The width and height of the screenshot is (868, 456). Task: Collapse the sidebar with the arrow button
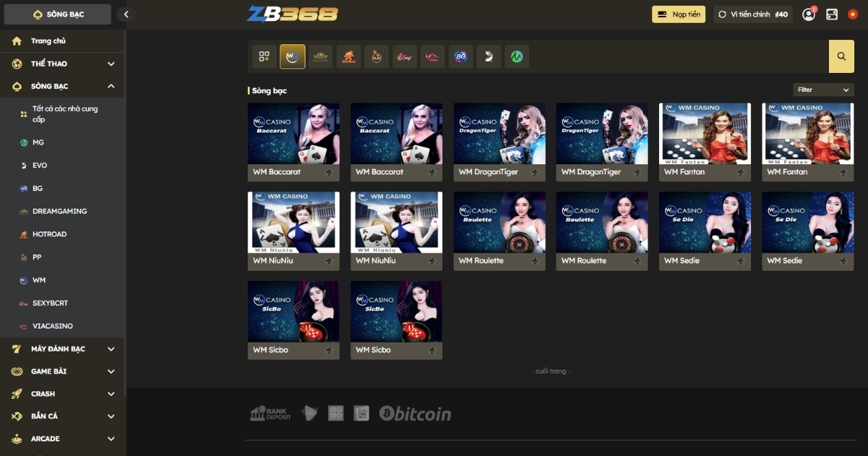point(126,14)
